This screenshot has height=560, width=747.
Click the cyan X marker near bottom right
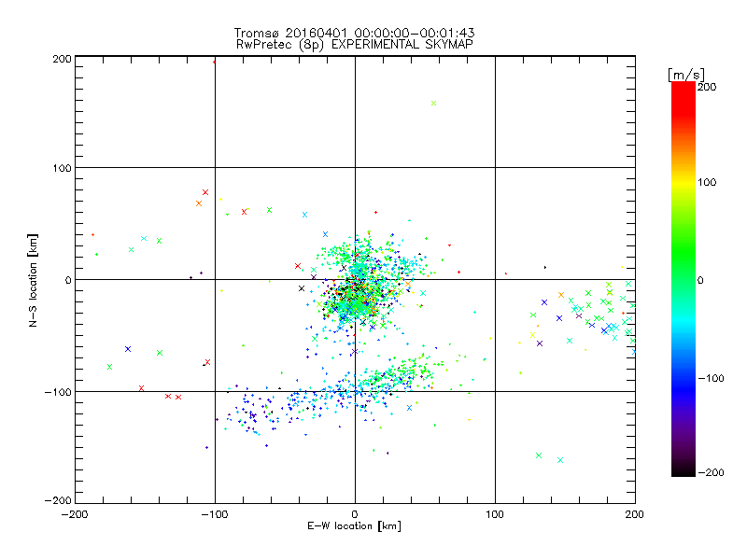coord(560,460)
